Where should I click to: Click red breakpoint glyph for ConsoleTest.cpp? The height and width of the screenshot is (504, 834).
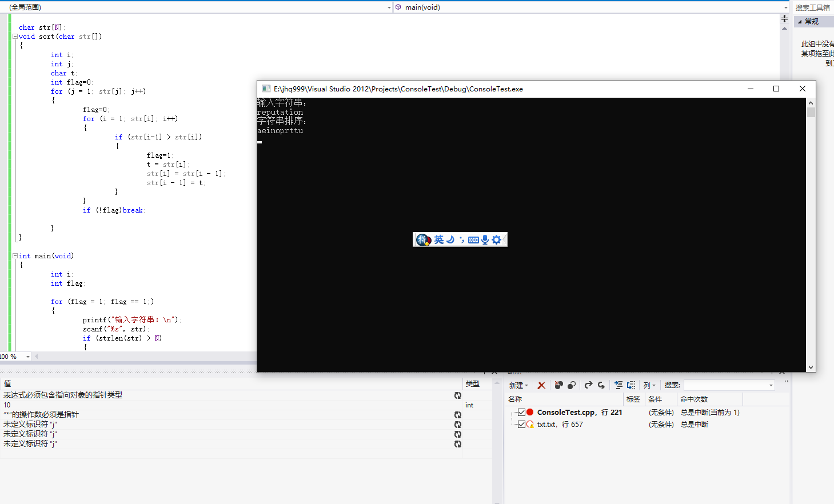[x=530, y=412]
